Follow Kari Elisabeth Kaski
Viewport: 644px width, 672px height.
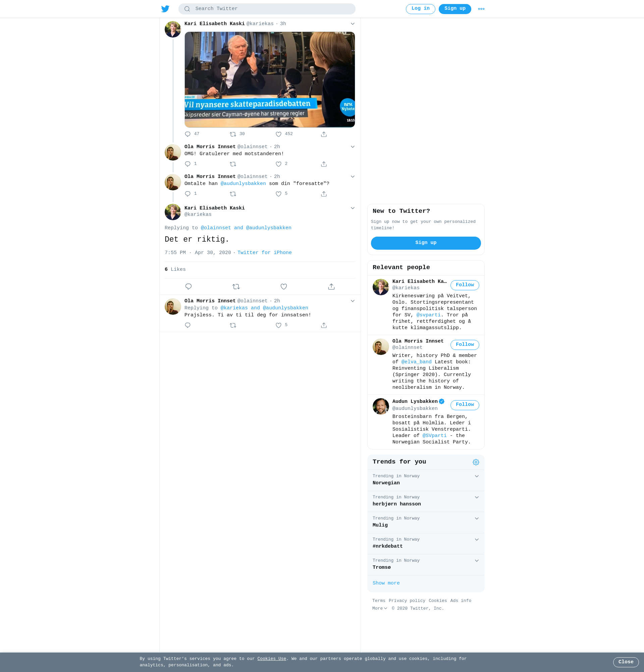(465, 285)
